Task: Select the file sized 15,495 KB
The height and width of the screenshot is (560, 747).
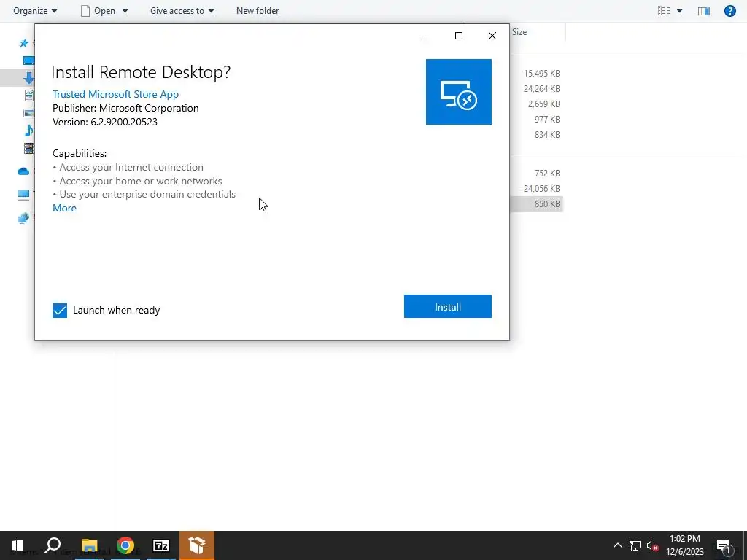Action: pyautogui.click(x=542, y=74)
